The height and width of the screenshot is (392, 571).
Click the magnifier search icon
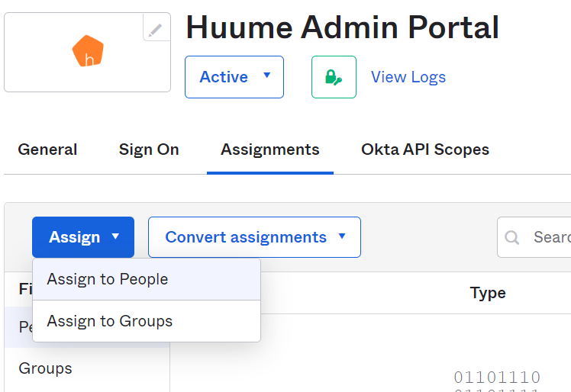pos(511,237)
